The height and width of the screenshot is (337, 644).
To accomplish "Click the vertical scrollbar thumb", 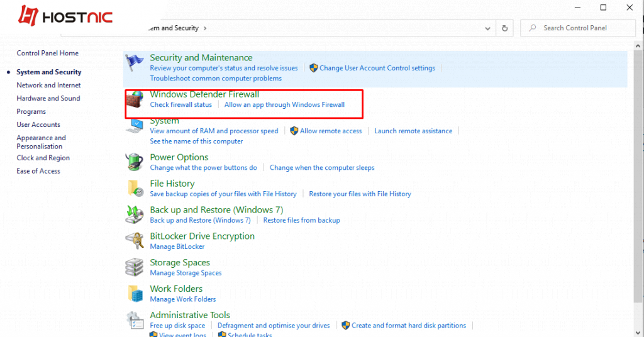I will pyautogui.click(x=638, y=177).
